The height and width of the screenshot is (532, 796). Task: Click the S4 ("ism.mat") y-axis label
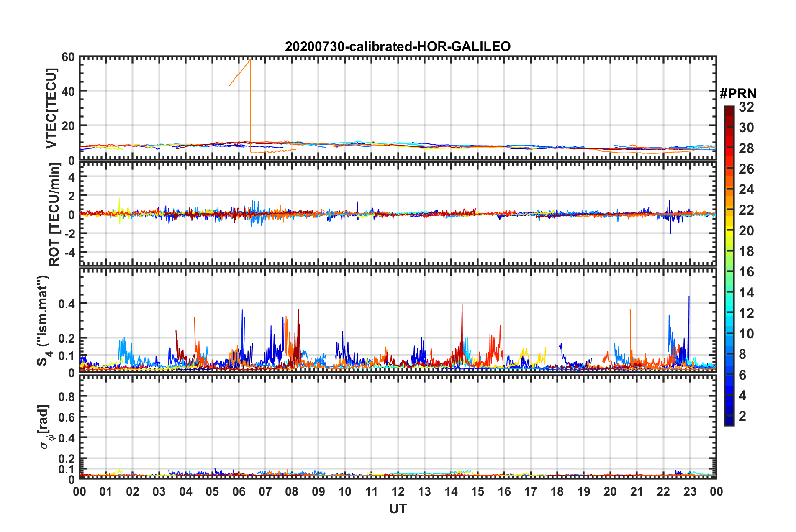[x=44, y=321]
